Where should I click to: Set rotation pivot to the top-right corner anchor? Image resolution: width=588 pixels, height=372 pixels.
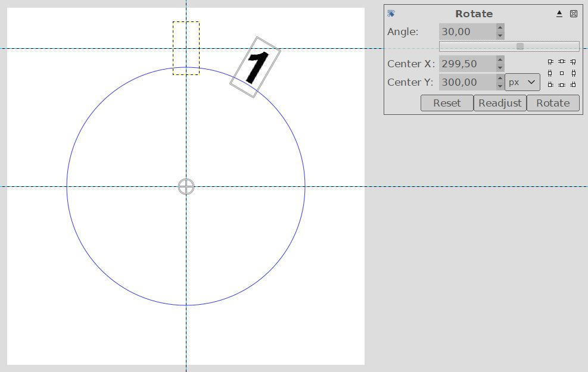(x=573, y=61)
